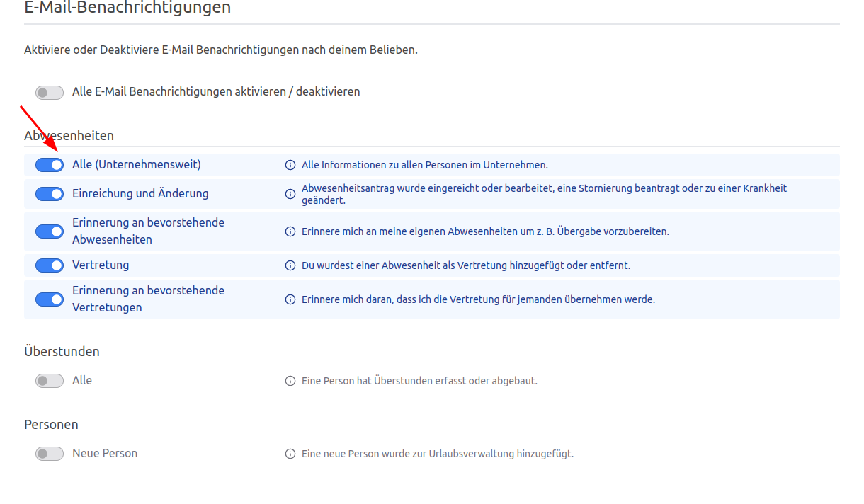This screenshot has width=864, height=504.
Task: Disable the "Alle (Unternehmensweit)" toggle
Action: 49,164
